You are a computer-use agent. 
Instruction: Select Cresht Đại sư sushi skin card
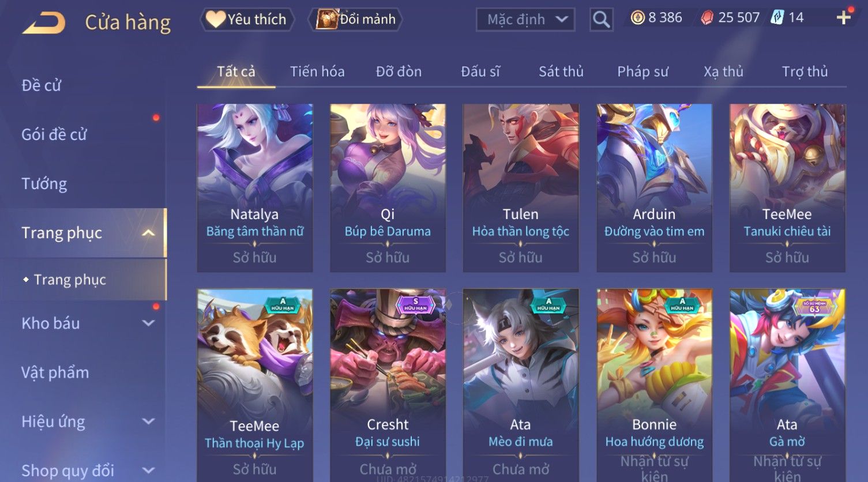388,385
